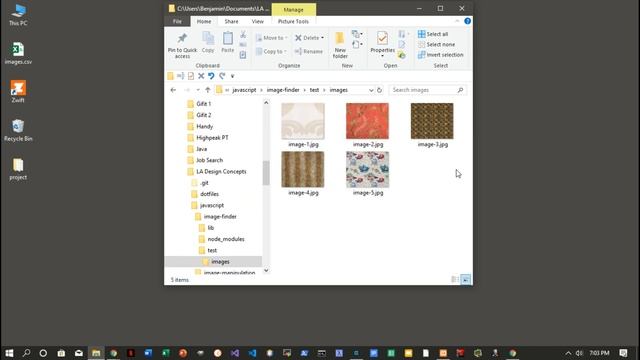Switch to the Picture Tools tab
640x360 pixels.
pos(293,21)
